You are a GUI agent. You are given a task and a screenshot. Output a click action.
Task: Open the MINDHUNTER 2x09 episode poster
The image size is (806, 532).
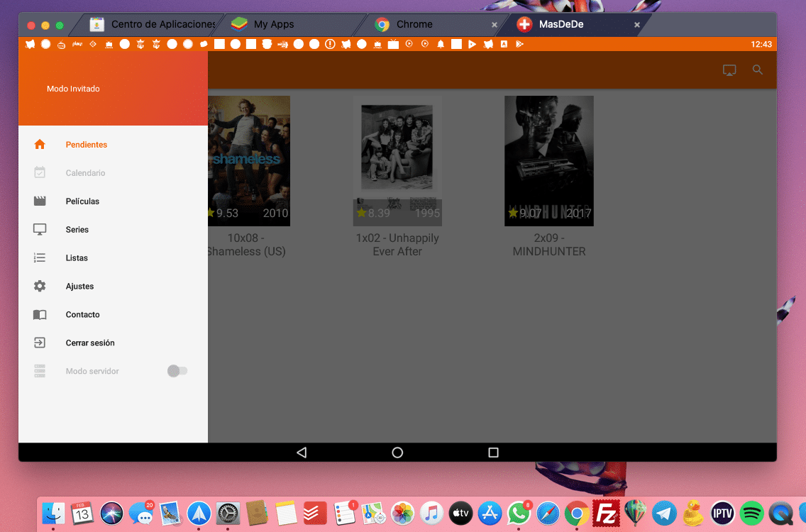click(x=549, y=161)
